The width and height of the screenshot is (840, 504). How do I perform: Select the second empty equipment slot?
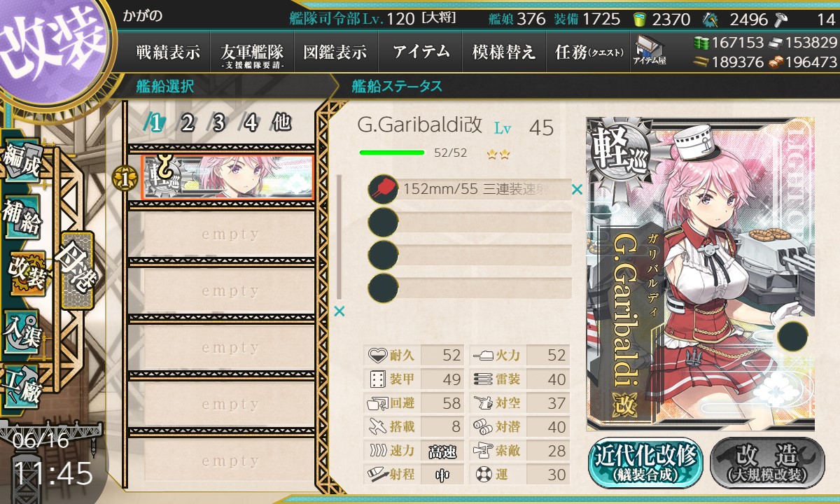(470, 253)
